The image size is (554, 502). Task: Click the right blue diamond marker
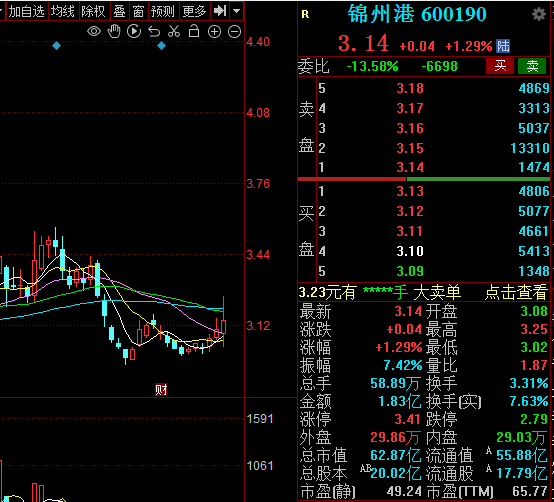(161, 46)
